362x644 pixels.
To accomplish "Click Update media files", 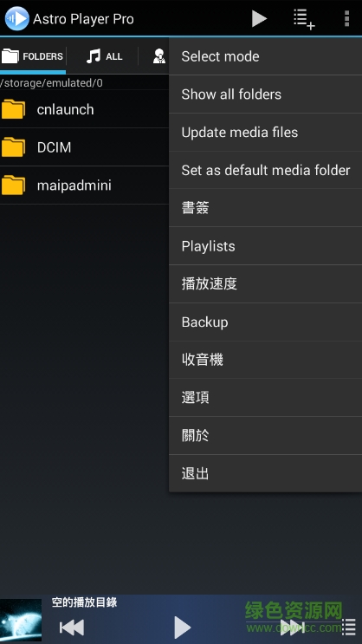I will (x=266, y=133).
